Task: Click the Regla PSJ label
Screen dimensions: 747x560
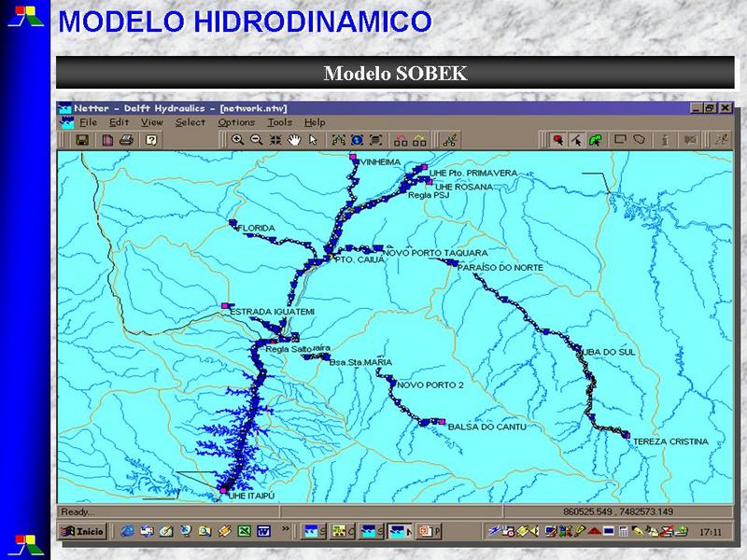Action: [429, 195]
